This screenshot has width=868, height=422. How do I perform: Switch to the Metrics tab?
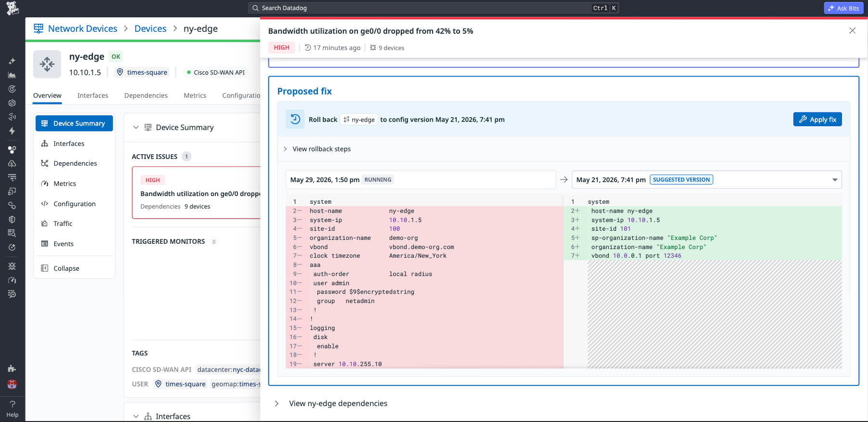195,95
